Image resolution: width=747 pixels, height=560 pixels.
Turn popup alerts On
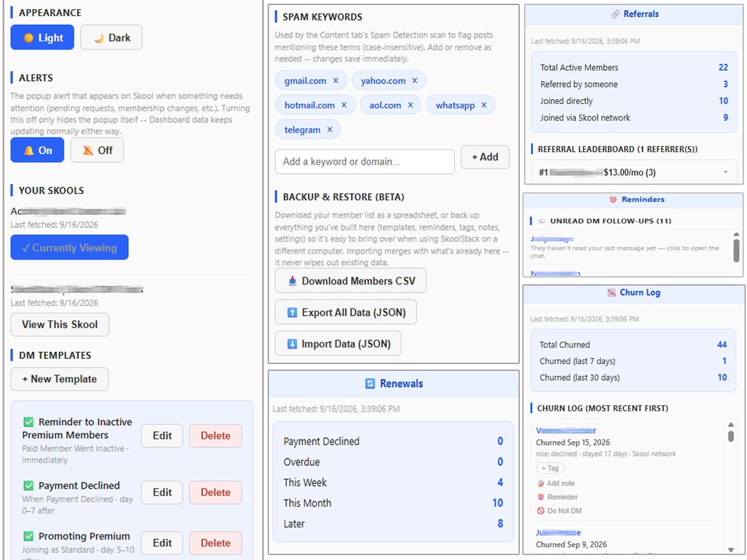[37, 150]
